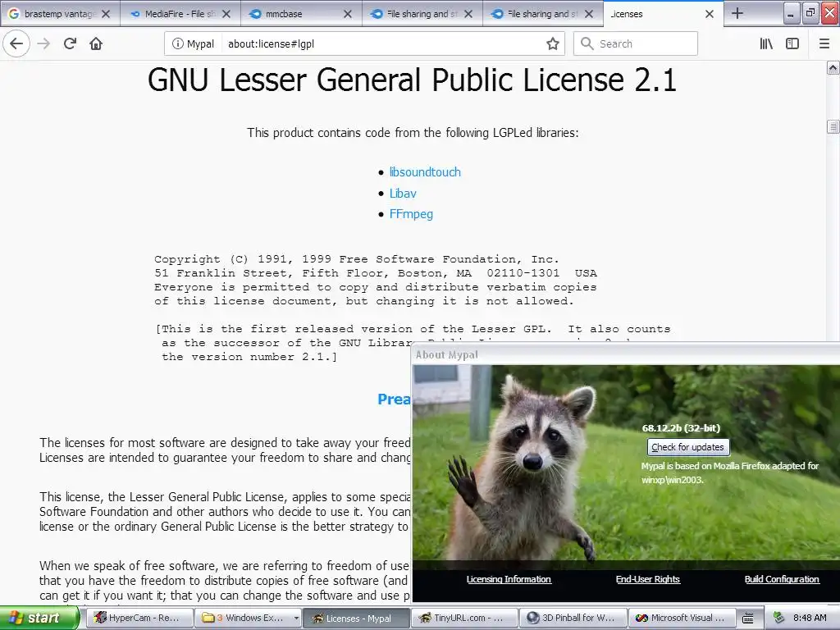Viewport: 840px width, 630px height.
Task: Close the brastemp vantage tab
Action: (106, 14)
